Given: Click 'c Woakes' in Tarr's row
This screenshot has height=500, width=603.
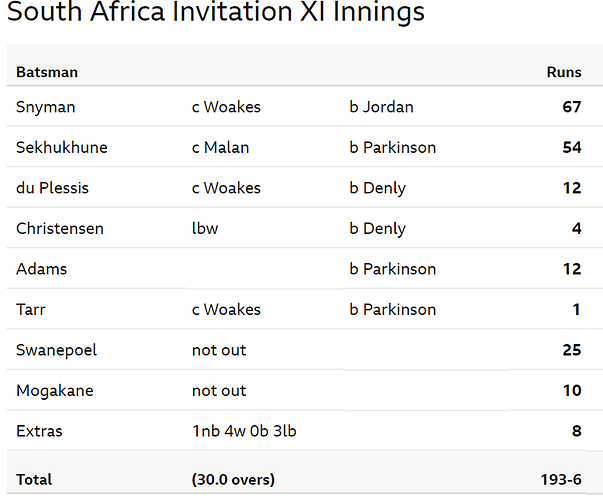Looking at the screenshot, I should (x=226, y=310).
